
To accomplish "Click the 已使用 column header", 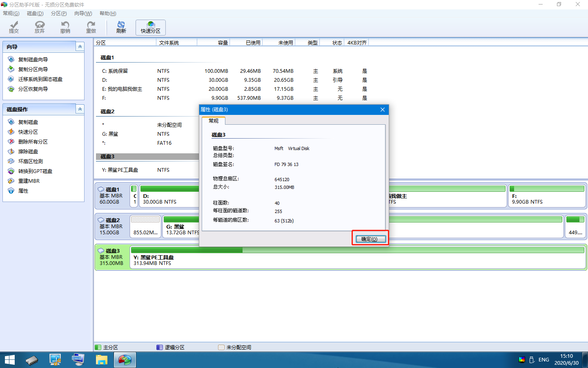I will (x=246, y=43).
